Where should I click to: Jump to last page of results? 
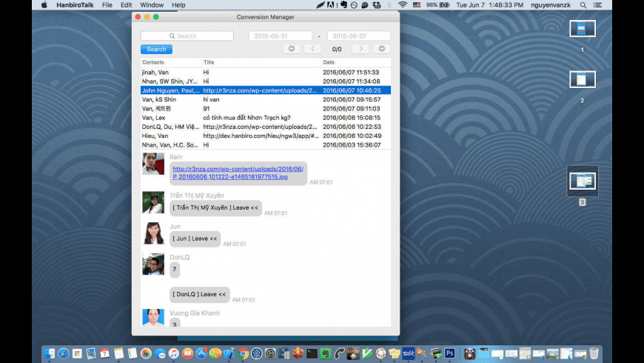[x=381, y=49]
